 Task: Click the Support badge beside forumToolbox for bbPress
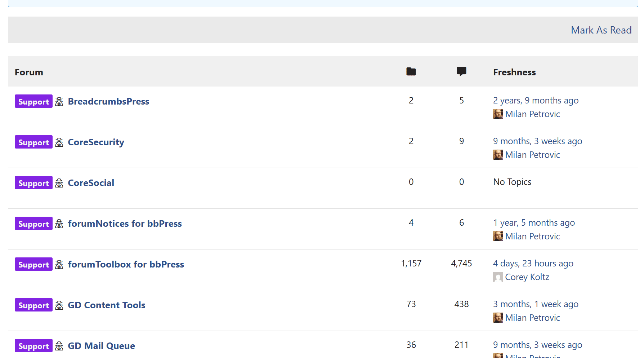tap(33, 264)
